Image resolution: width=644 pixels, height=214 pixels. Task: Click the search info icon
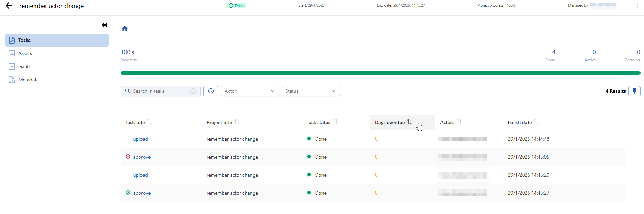pyautogui.click(x=193, y=91)
